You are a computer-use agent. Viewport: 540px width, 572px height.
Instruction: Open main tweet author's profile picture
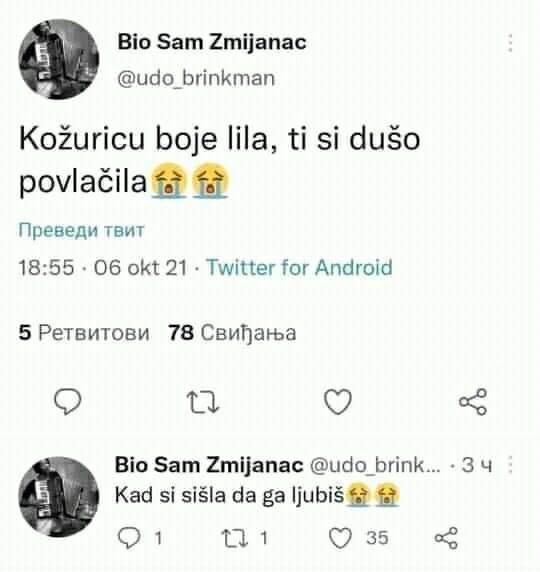pyautogui.click(x=59, y=59)
